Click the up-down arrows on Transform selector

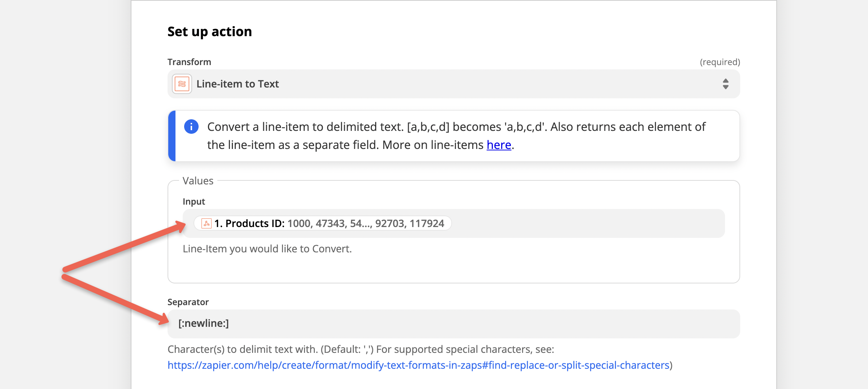725,84
